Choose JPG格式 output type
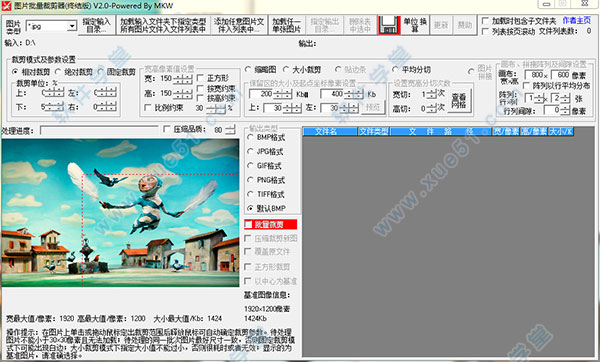Image resolution: width=600 pixels, height=362 pixels. (250, 152)
